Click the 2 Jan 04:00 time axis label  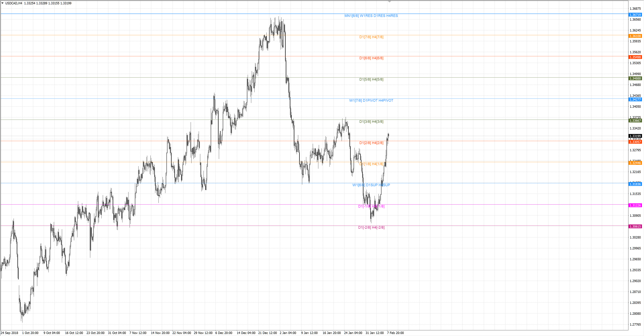288,333
